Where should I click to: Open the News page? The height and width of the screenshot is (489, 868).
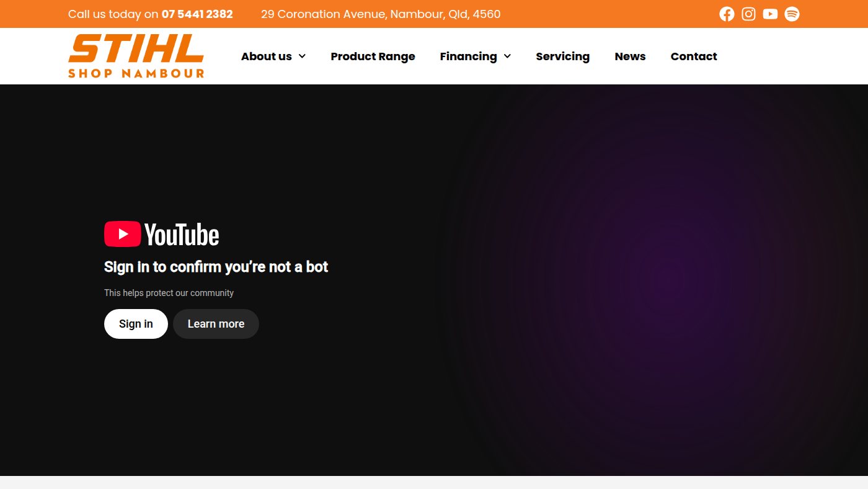click(630, 56)
